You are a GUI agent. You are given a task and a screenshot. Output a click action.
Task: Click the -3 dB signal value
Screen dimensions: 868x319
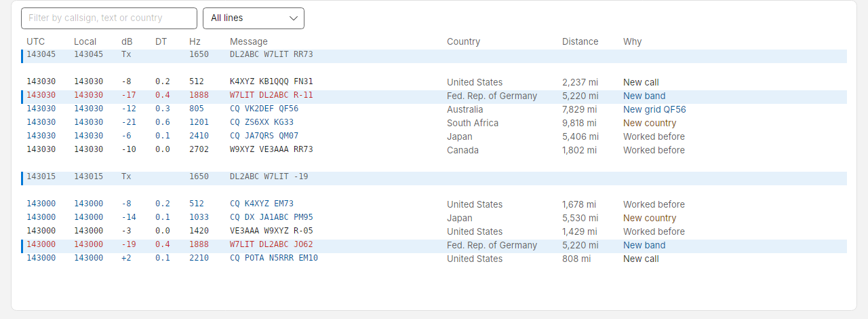click(126, 231)
